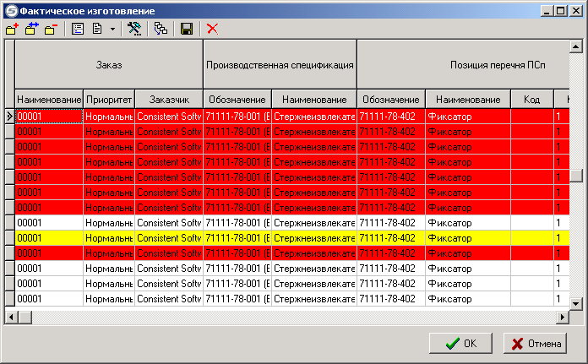The height and width of the screenshot is (364, 588).
Task: Click the add new record folder icon
Action: (12, 29)
